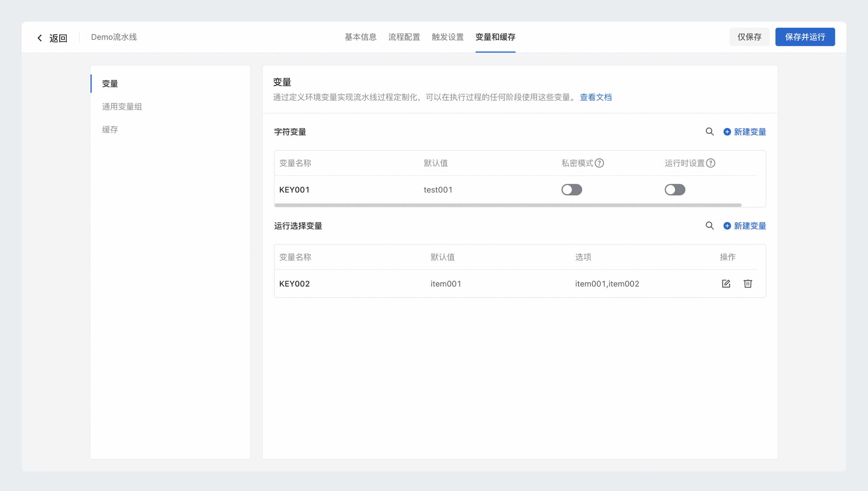Open the 触发设置 tab
The image size is (868, 491).
447,37
